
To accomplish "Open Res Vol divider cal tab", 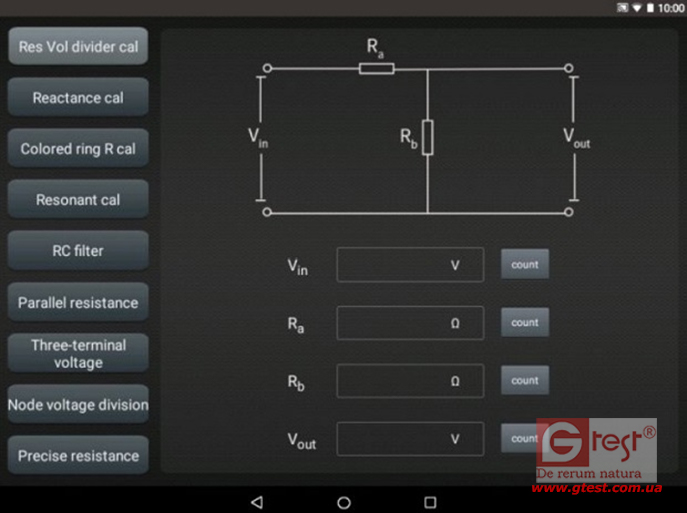I will coord(78,46).
